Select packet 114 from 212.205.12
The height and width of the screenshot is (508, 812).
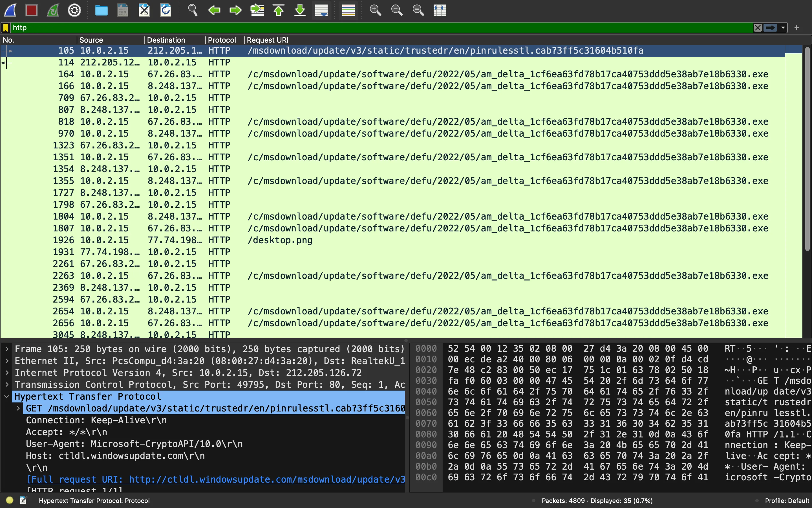click(392, 62)
